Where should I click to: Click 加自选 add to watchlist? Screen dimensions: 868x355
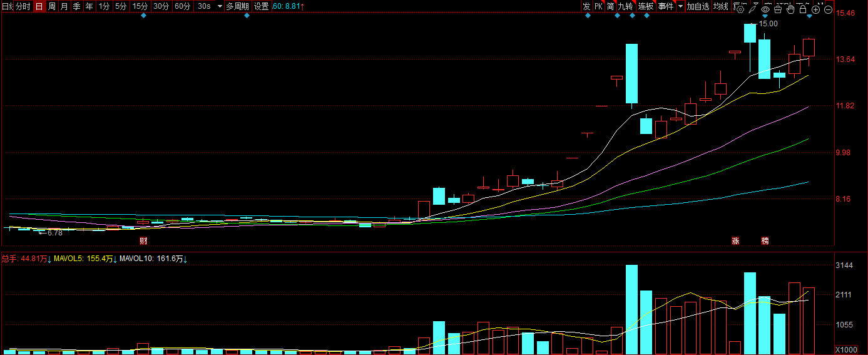(698, 6)
